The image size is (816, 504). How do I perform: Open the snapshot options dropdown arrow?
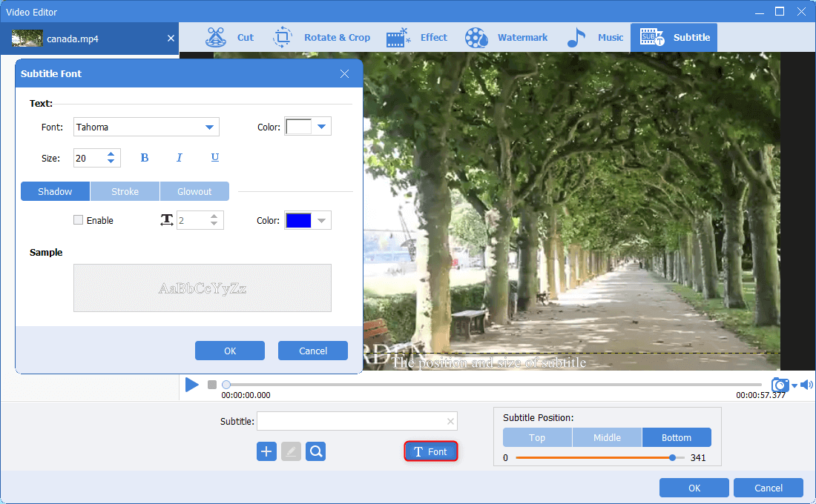[x=794, y=385]
